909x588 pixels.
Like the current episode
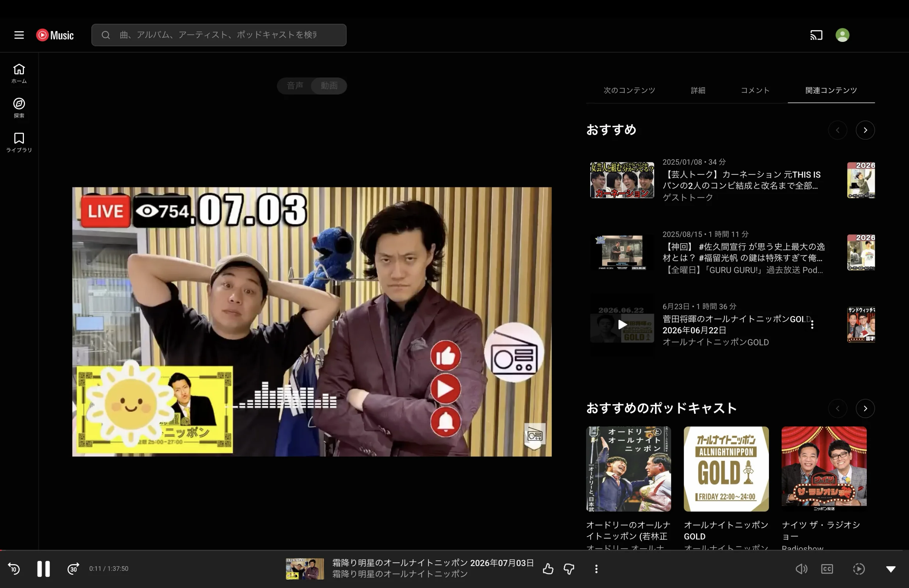(548, 569)
